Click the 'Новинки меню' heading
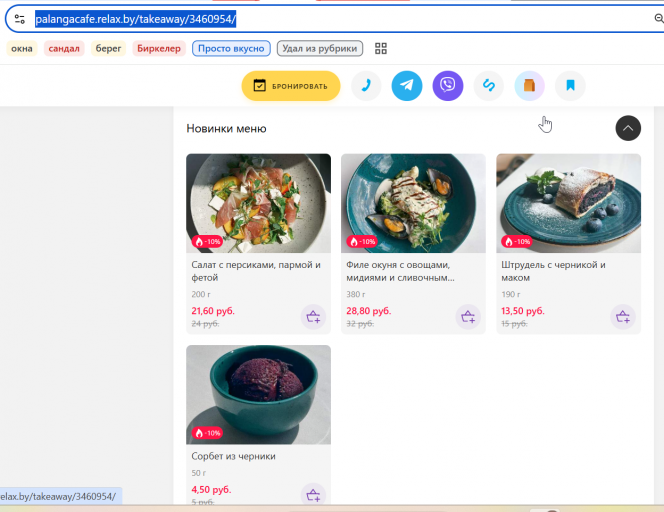Viewport: 664px width, 512px height. 227,129
